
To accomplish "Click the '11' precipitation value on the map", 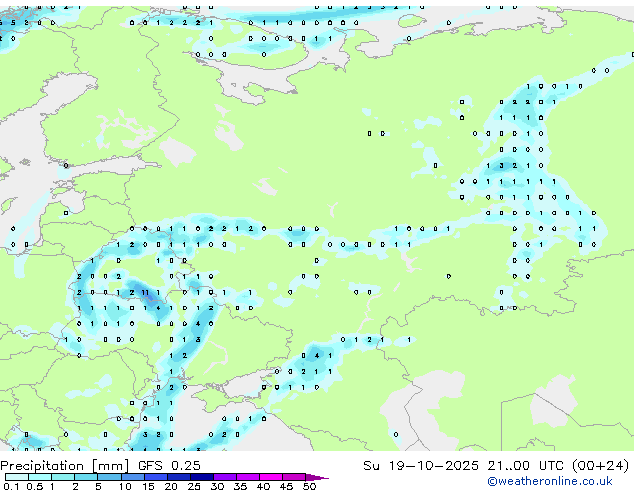I will point(145,292).
